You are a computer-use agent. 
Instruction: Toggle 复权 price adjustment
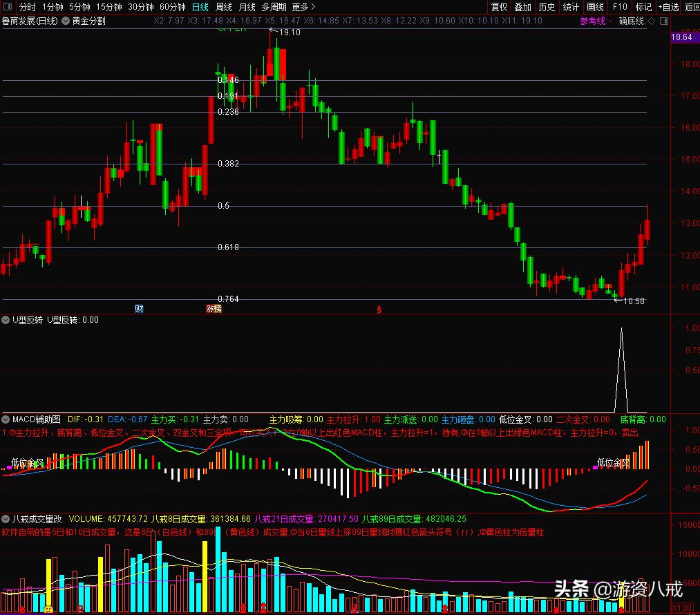(x=499, y=7)
